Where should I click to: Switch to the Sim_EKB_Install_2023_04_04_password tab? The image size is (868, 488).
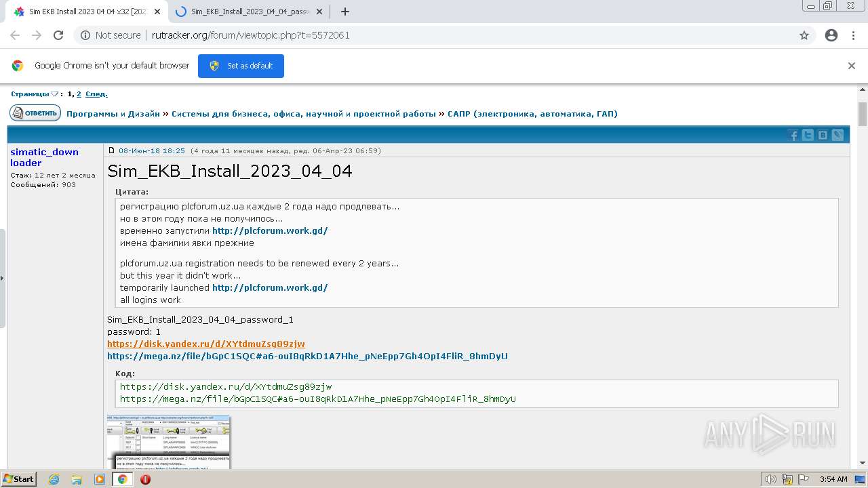(248, 12)
